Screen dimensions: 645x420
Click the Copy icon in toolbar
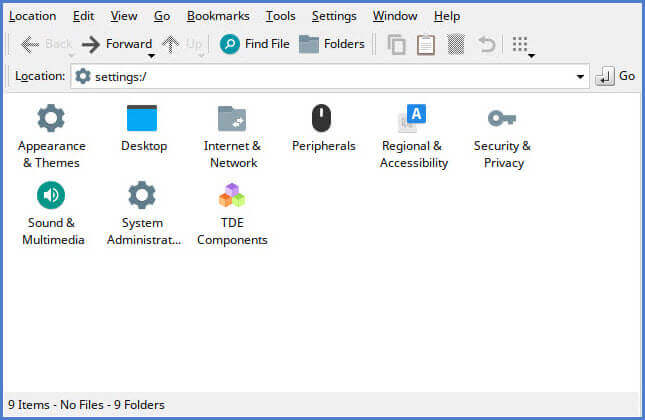pyautogui.click(x=396, y=44)
